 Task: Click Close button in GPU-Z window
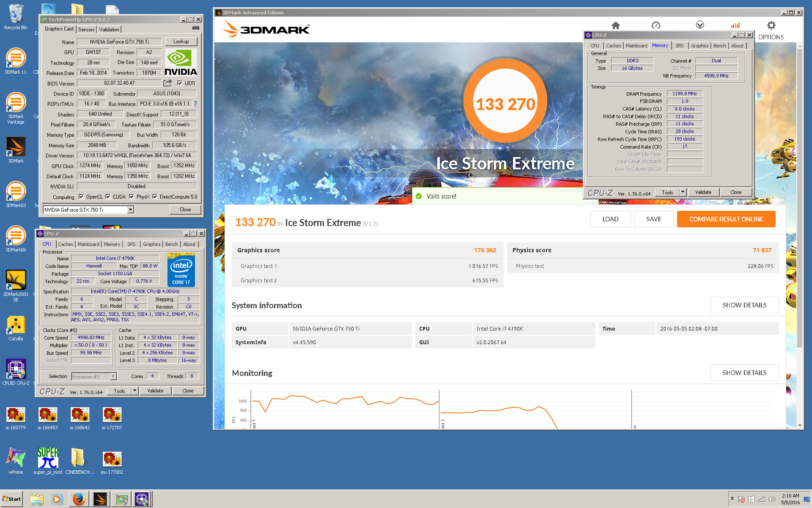click(x=185, y=210)
